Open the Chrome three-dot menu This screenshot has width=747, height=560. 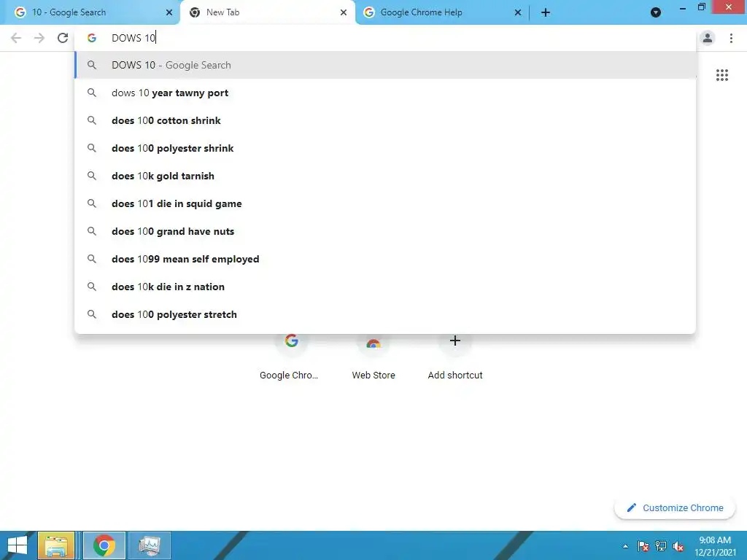(x=731, y=38)
